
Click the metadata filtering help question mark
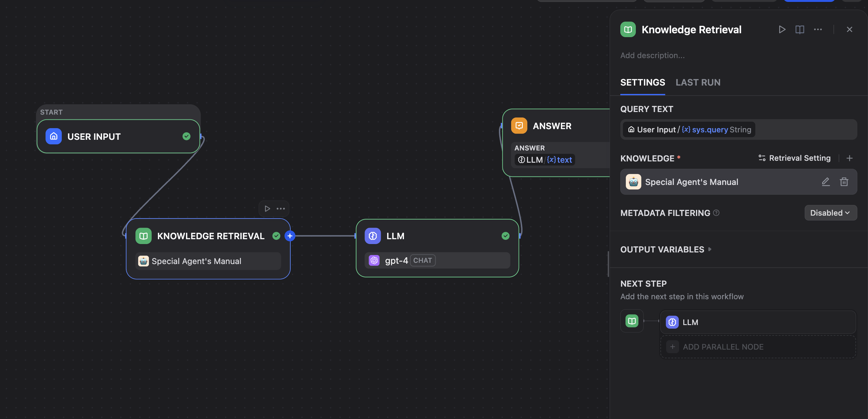[x=716, y=212]
